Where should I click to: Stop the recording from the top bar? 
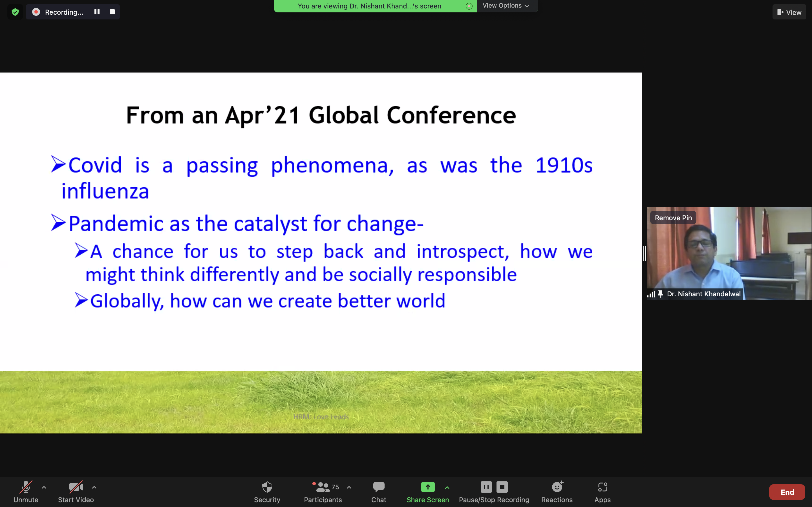(112, 12)
